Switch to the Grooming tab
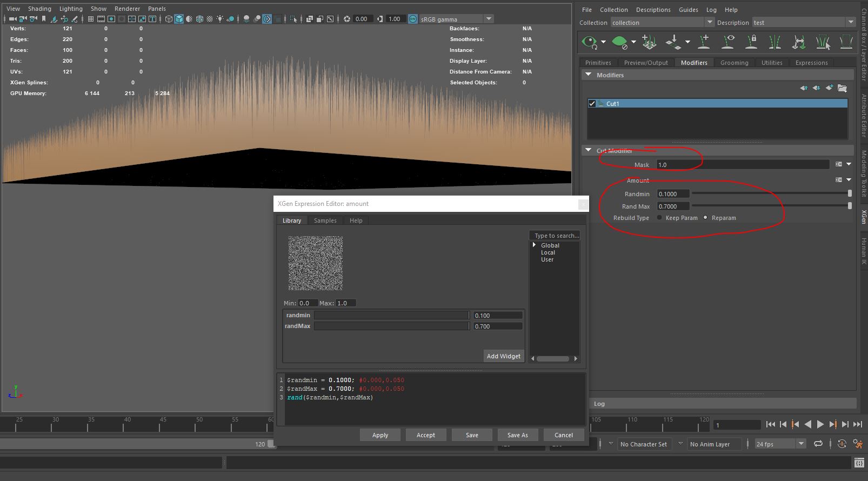The image size is (868, 481). (x=734, y=63)
